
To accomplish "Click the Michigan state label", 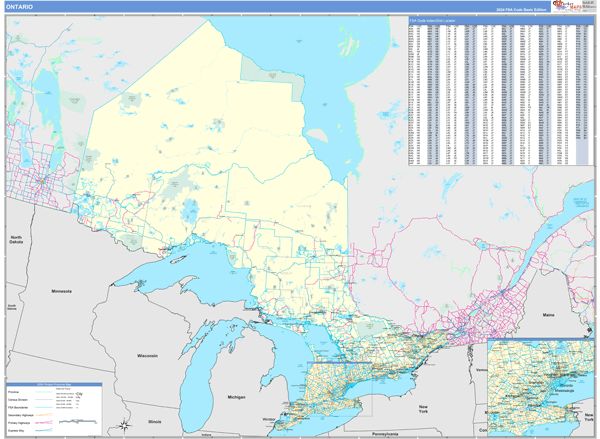I will (x=236, y=397).
